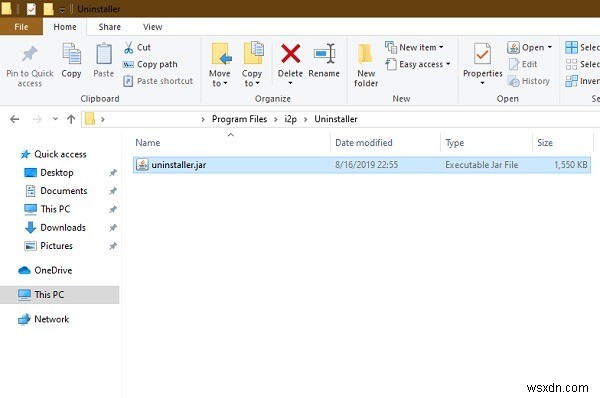
Task: Switch to the Share ribbon tab
Action: [x=109, y=27]
